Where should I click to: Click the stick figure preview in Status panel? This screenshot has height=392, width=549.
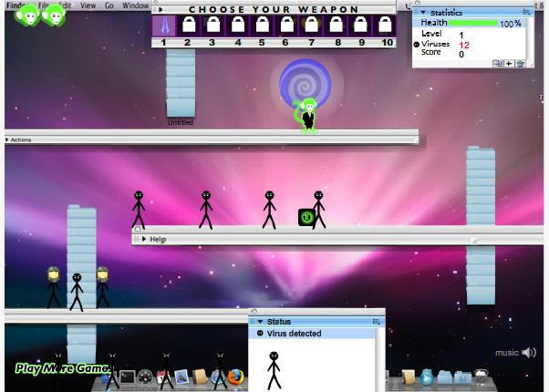click(x=274, y=370)
